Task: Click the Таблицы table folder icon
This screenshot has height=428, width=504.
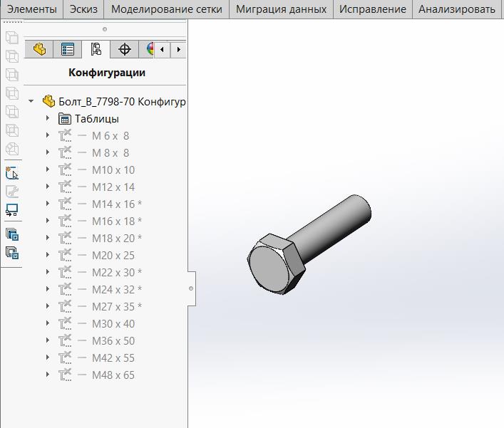Action: [65, 119]
